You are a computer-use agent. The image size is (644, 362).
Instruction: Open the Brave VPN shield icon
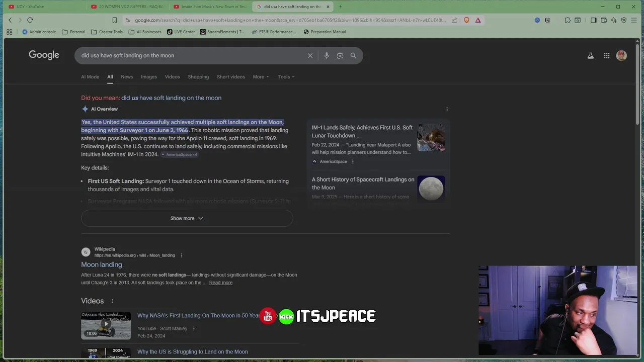624,20
